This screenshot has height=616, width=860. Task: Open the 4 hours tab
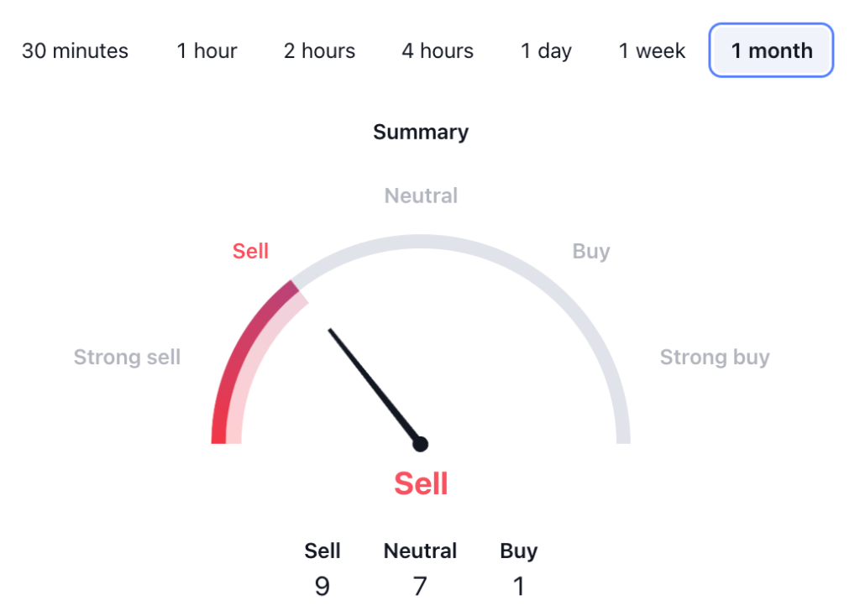coord(437,50)
